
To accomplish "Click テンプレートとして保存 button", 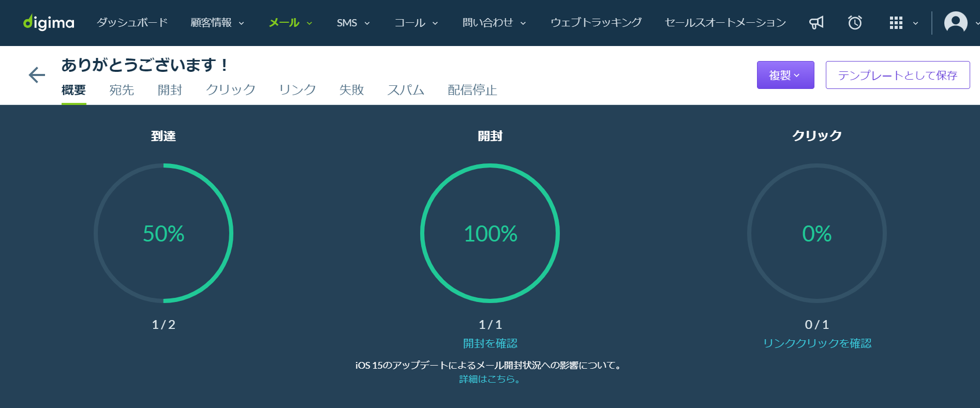I will coord(898,75).
